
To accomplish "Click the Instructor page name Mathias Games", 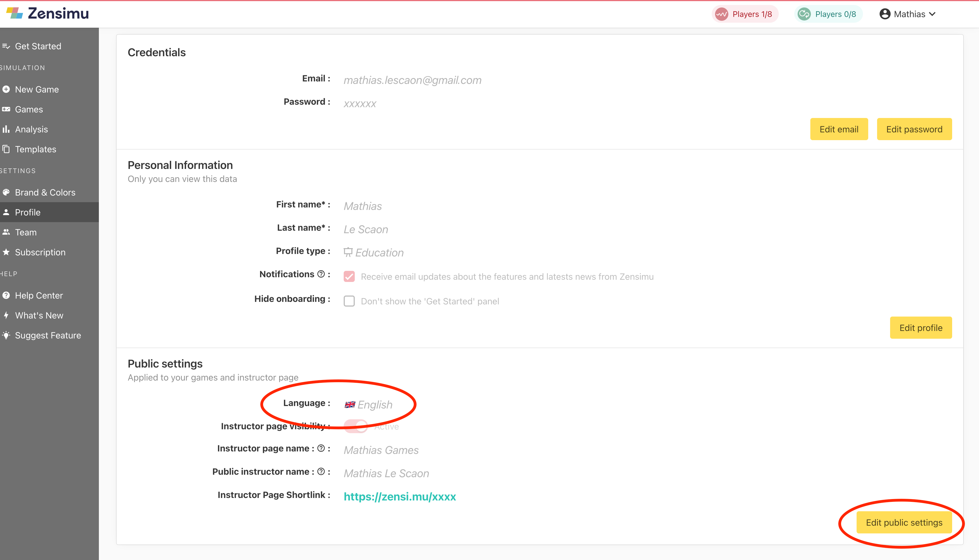I will click(x=381, y=450).
